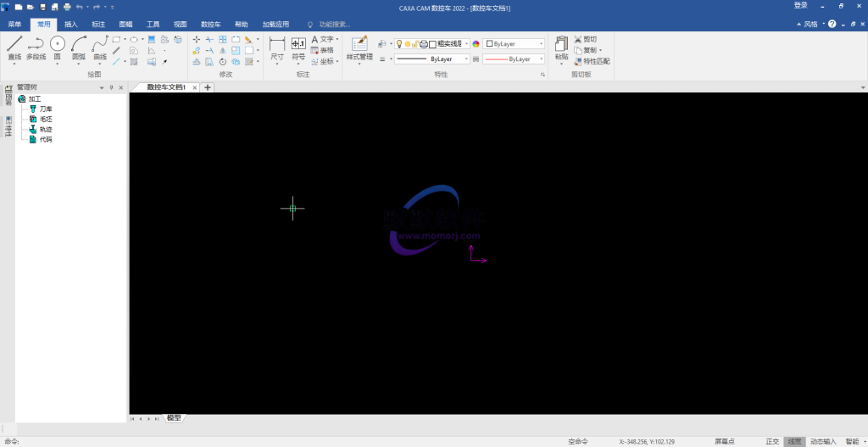Viewport: 868px width, 447px height.
Task: Switch to the 数控车 ribbon tab
Action: tap(211, 25)
